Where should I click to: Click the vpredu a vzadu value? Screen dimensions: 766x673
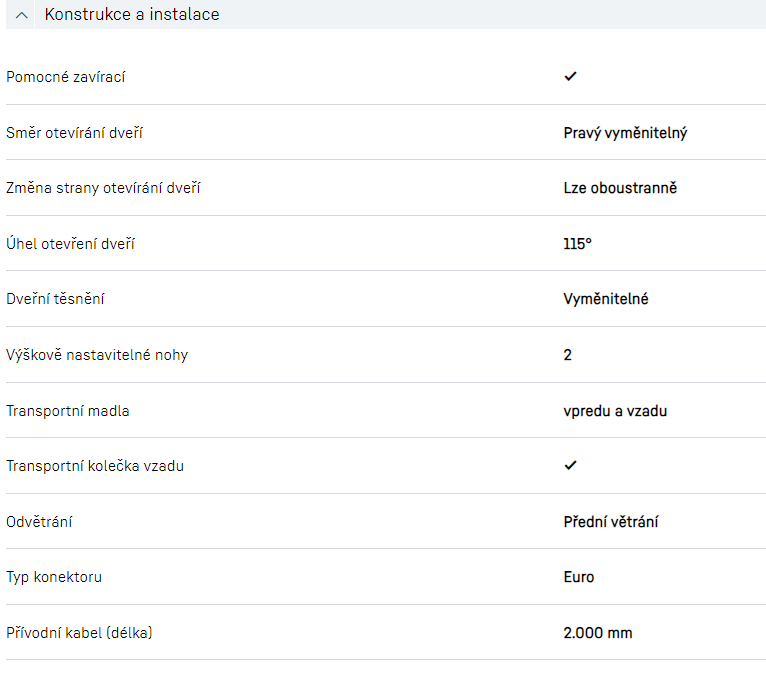pos(615,411)
